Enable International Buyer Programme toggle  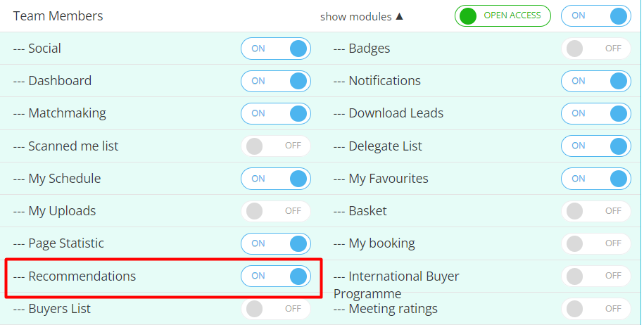click(x=595, y=276)
